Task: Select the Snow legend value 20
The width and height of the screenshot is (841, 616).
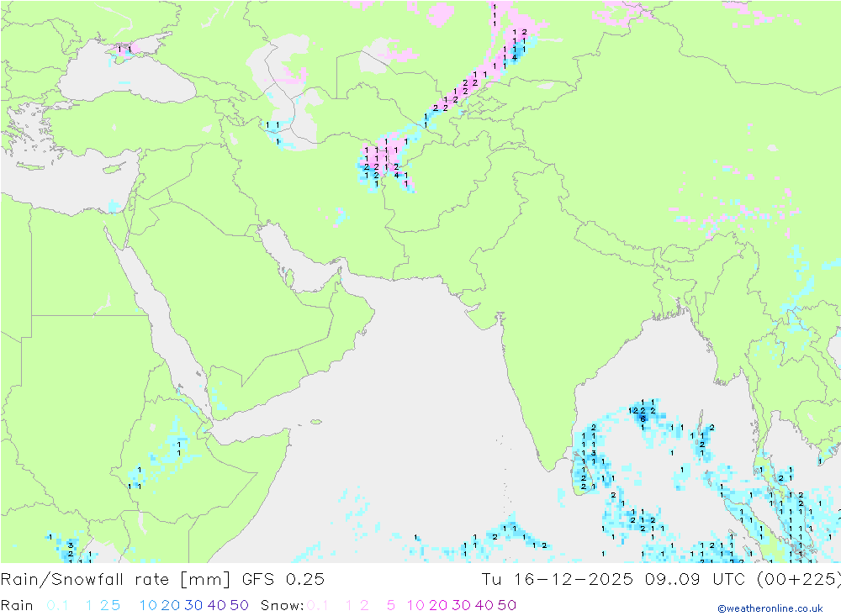Action: click(x=438, y=605)
